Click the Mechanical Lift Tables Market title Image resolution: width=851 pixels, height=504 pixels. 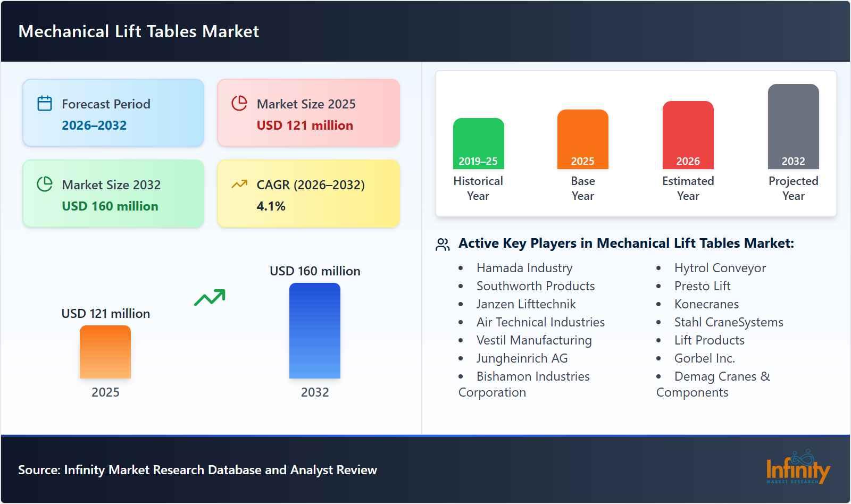click(138, 31)
